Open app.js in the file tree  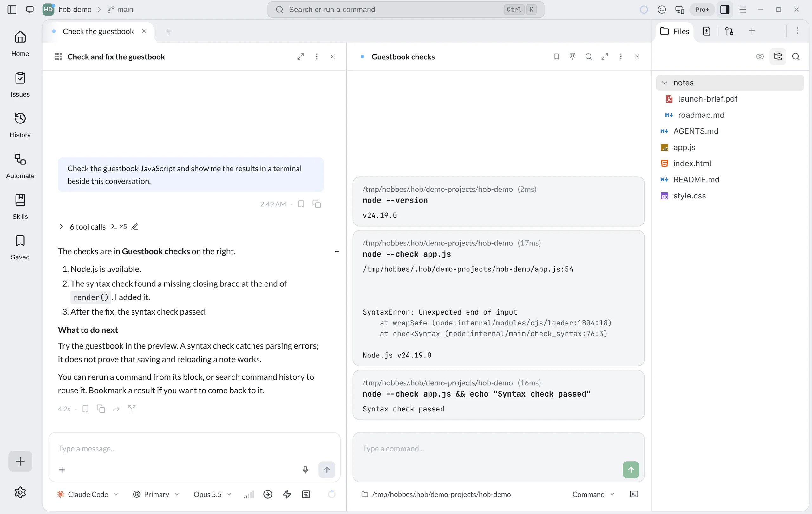click(x=684, y=147)
